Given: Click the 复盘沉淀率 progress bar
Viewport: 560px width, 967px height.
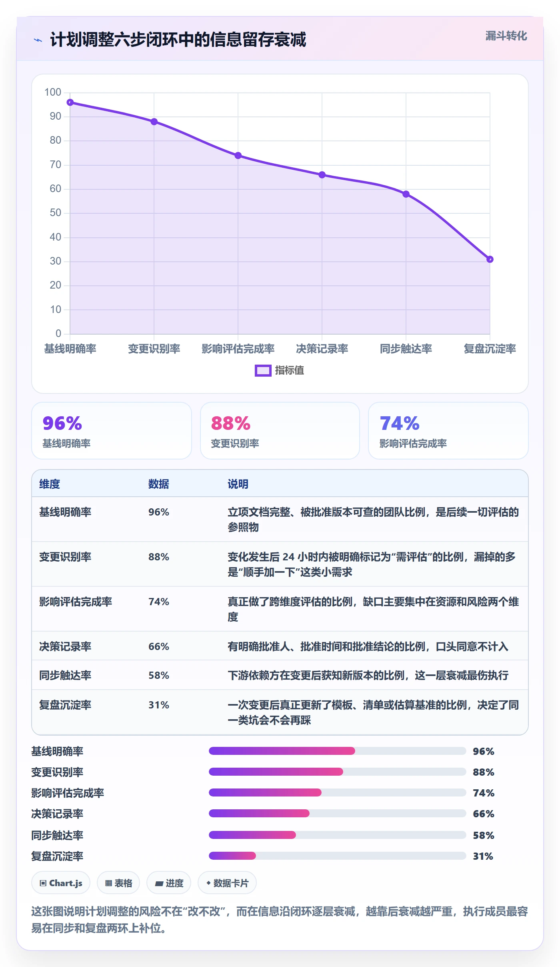Looking at the screenshot, I should point(338,856).
